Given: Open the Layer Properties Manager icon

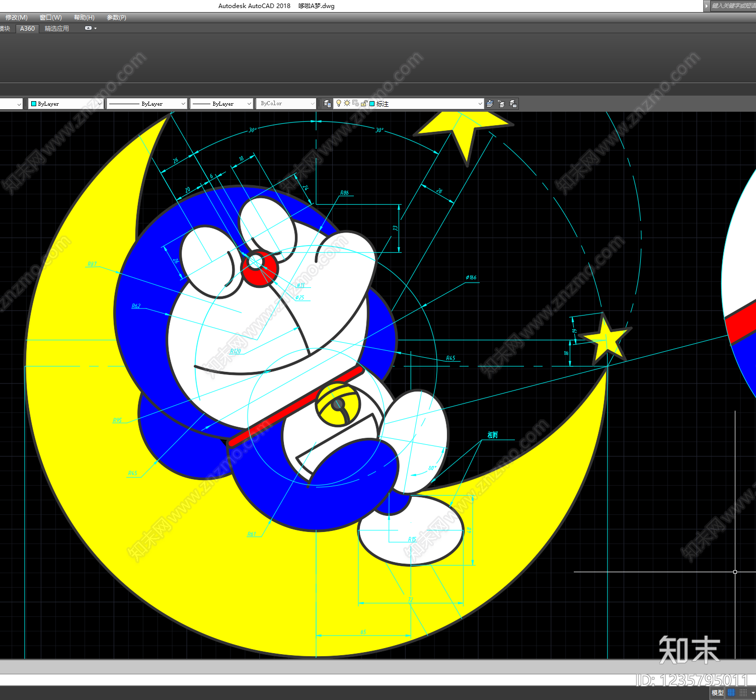Looking at the screenshot, I should click(327, 104).
